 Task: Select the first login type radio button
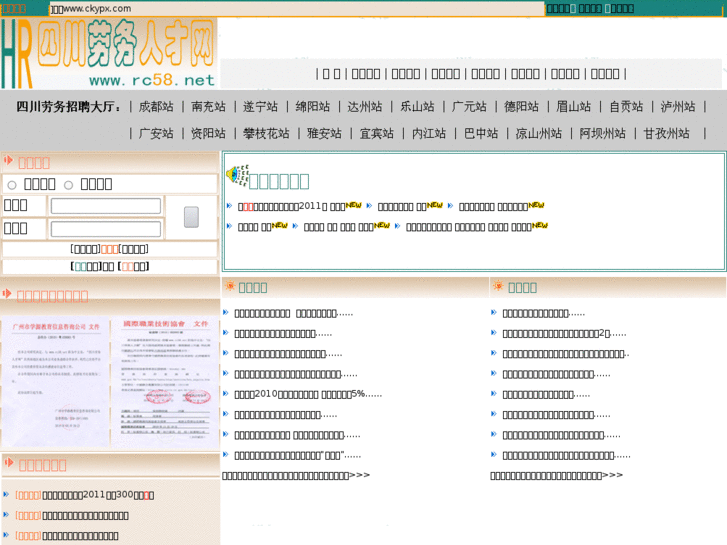click(12, 185)
